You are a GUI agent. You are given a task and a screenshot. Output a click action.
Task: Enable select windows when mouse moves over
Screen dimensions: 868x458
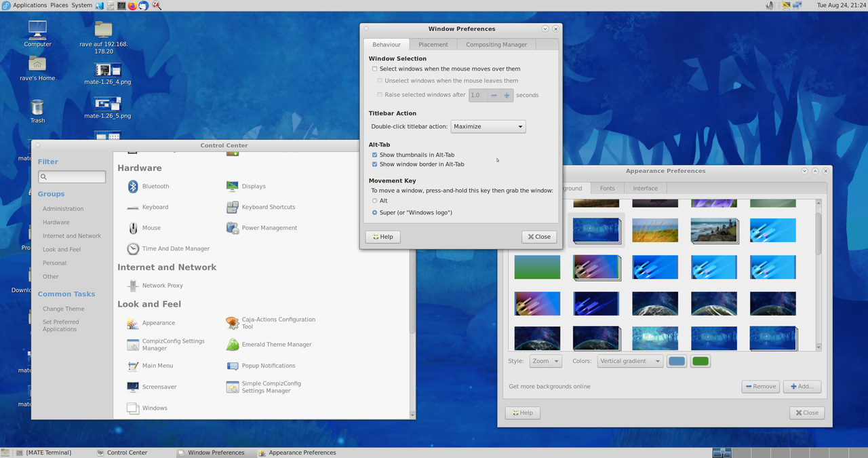pos(374,69)
